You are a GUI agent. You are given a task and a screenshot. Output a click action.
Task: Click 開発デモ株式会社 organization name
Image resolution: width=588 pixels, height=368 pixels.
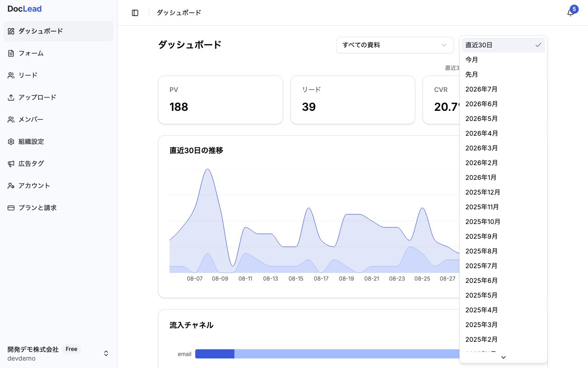point(33,350)
